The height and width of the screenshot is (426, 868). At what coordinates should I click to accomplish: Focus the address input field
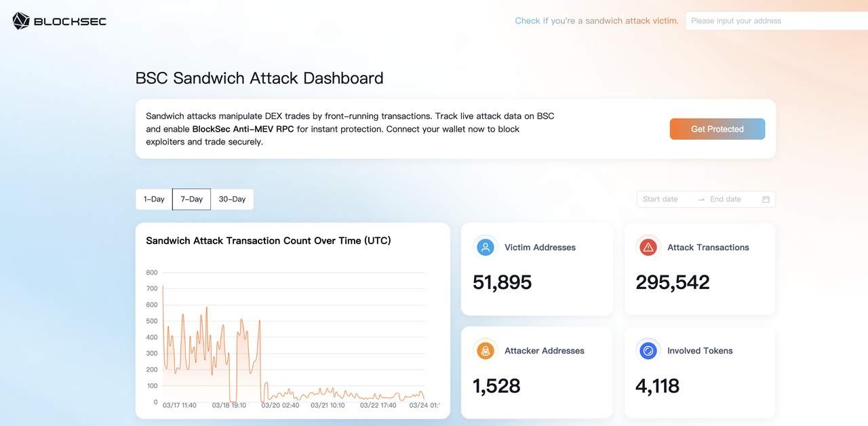pos(773,21)
